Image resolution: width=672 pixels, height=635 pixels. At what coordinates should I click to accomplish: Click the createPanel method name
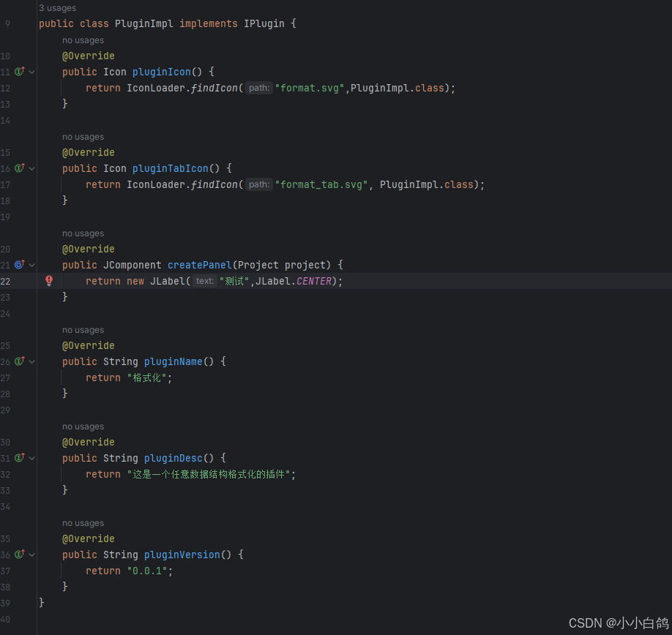pos(200,265)
